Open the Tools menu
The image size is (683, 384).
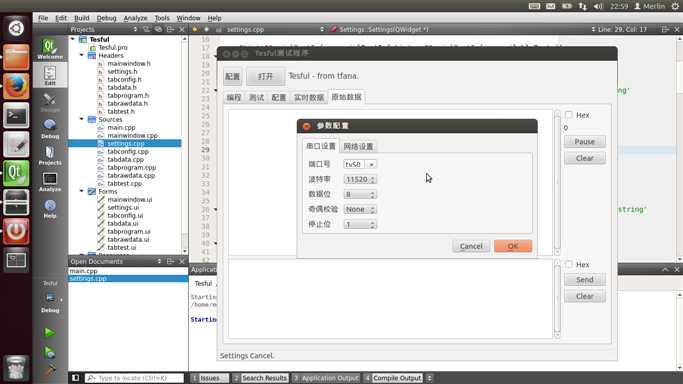click(x=162, y=18)
